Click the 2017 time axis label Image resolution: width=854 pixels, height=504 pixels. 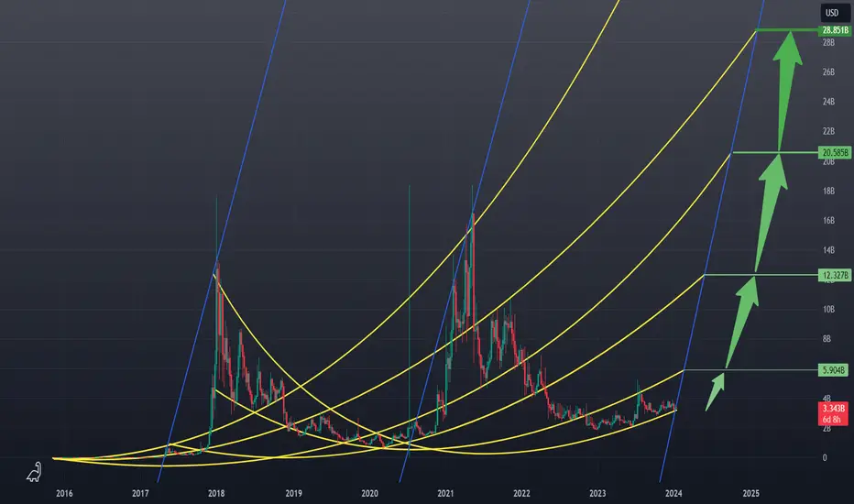click(x=140, y=494)
